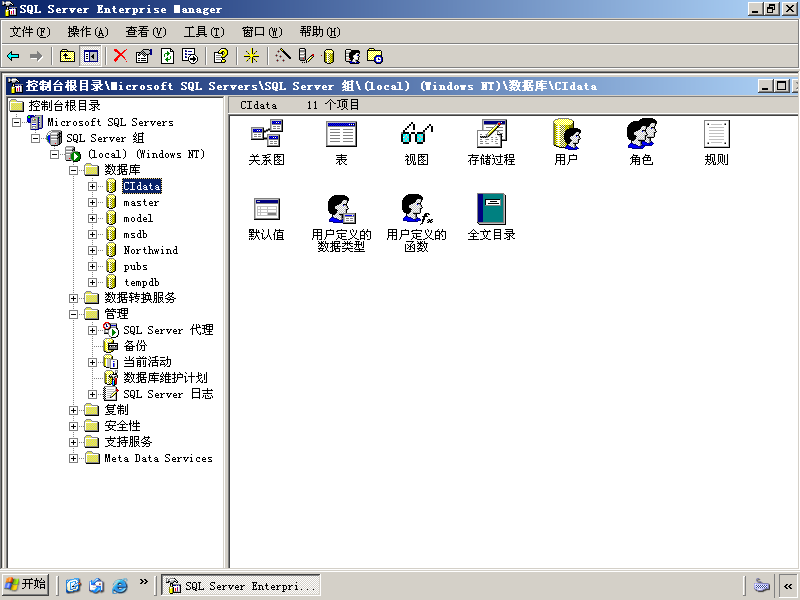Run the Wizard wand toolbar icon
The image size is (800, 600).
click(283, 56)
